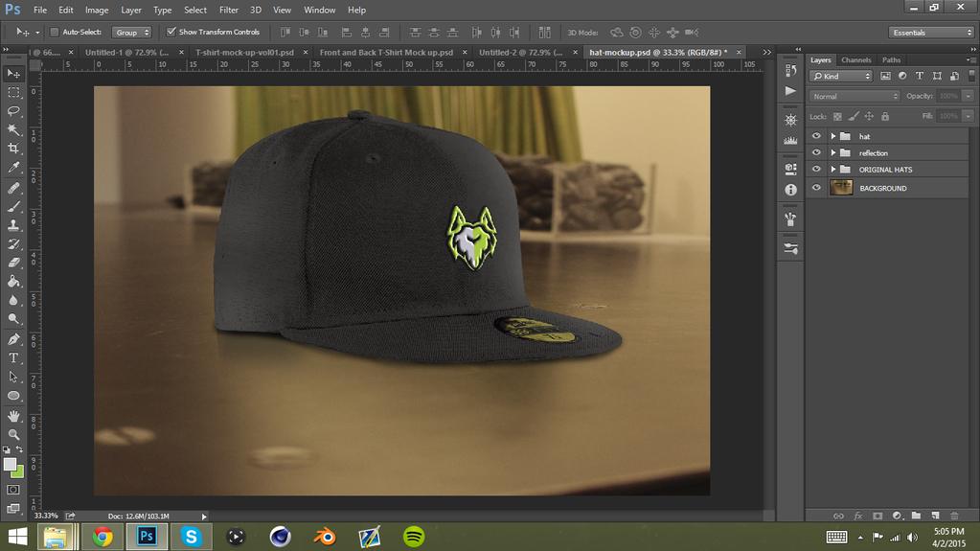The image size is (980, 551).
Task: Expand the reflection layer group
Action: pos(833,152)
